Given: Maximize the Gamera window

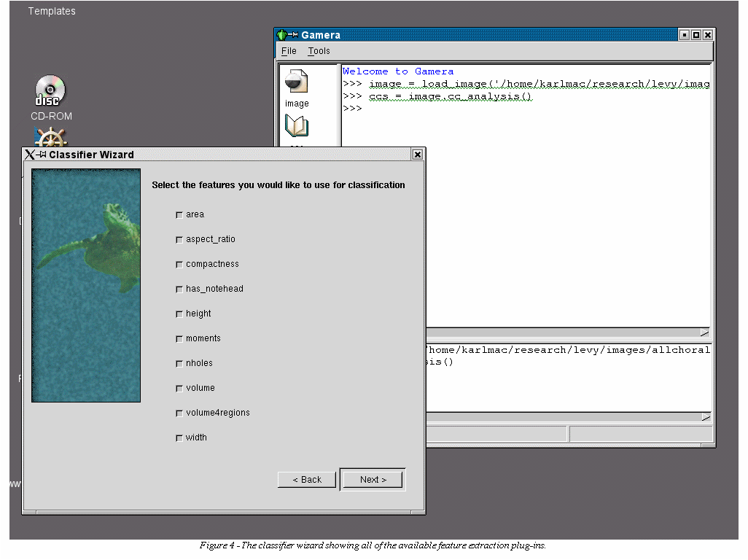Looking at the screenshot, I should click(x=696, y=35).
